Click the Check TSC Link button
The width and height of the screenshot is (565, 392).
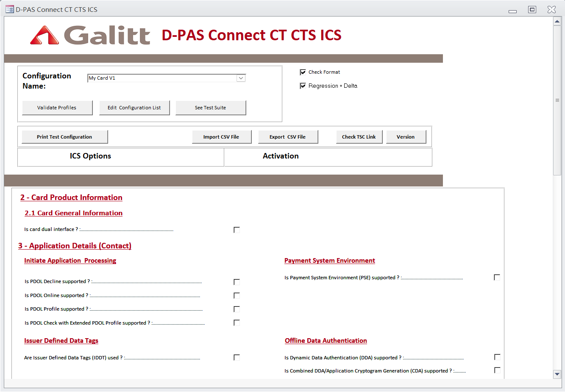click(359, 137)
